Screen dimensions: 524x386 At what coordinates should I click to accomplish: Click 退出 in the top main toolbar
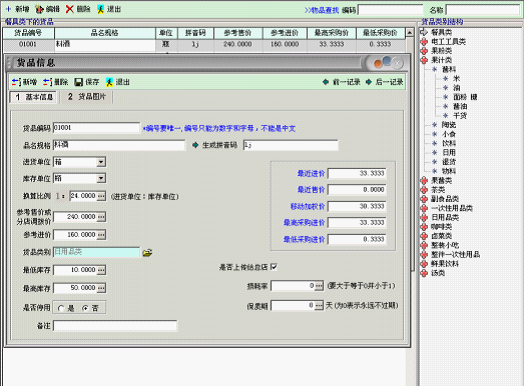point(109,9)
